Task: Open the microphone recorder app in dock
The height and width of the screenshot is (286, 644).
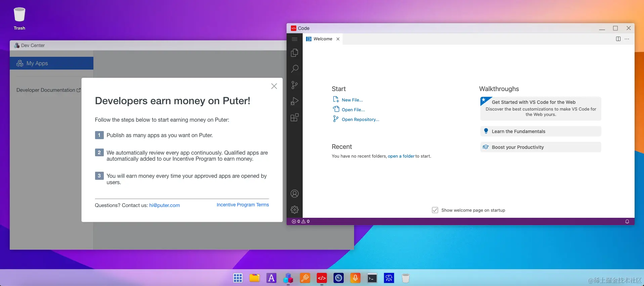Action: [x=355, y=278]
